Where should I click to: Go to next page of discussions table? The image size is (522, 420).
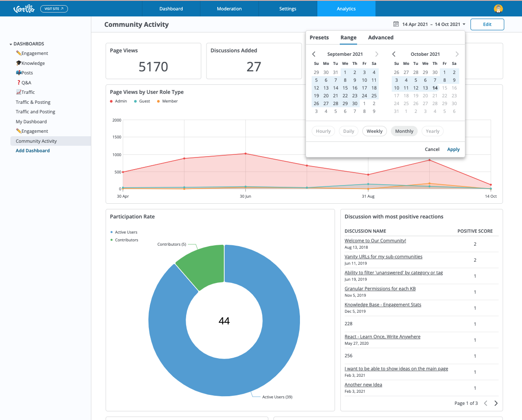[496, 403]
